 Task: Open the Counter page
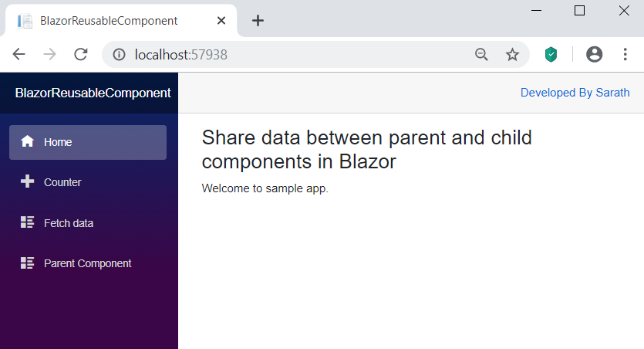tap(62, 182)
